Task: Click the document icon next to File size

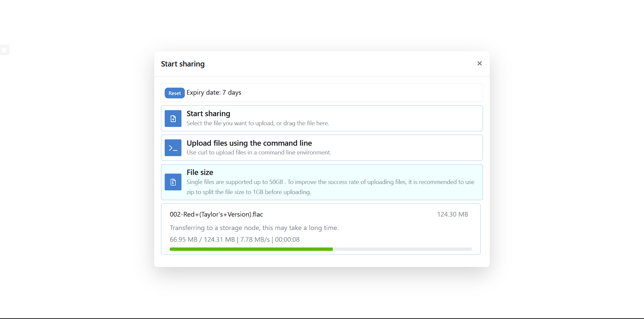Action: (x=173, y=182)
